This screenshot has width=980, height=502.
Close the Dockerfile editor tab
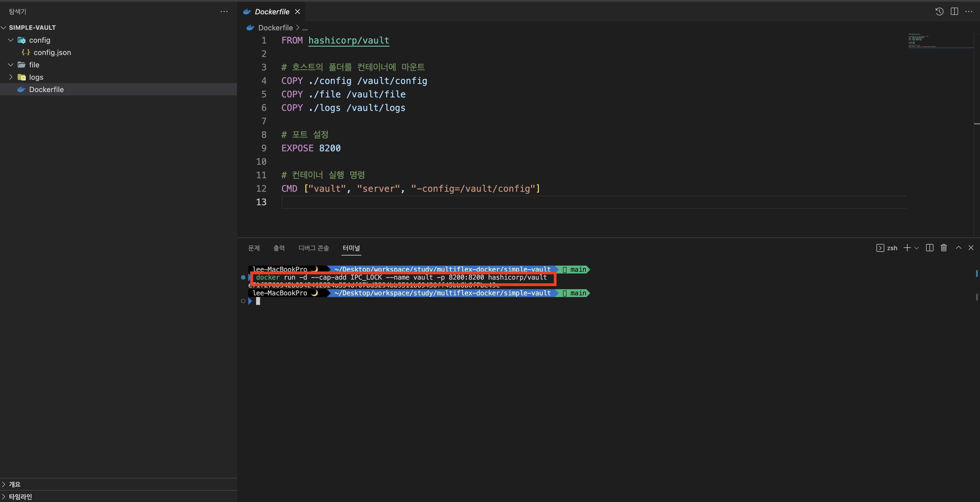coord(297,12)
